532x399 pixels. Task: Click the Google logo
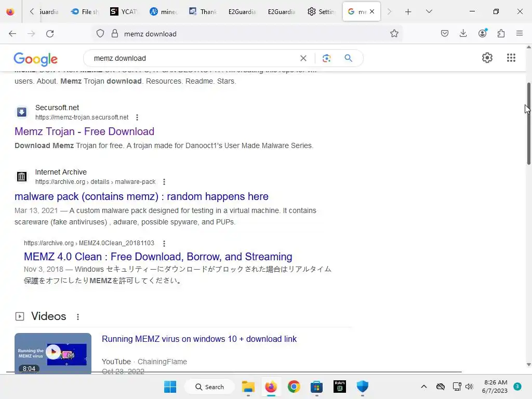(36, 59)
